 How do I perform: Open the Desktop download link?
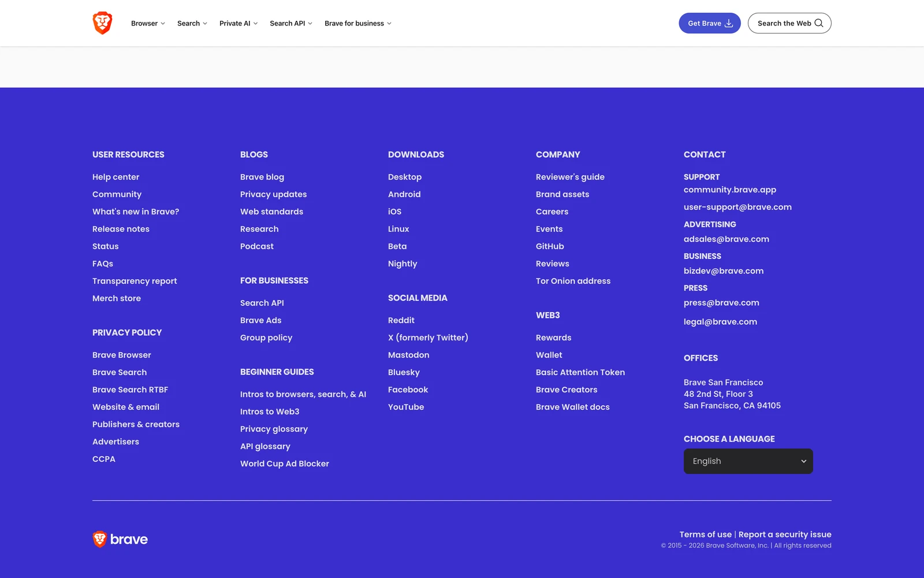click(405, 177)
